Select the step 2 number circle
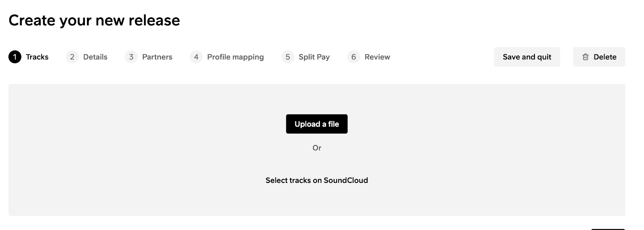Viewport: 644px width, 230px height. point(72,57)
